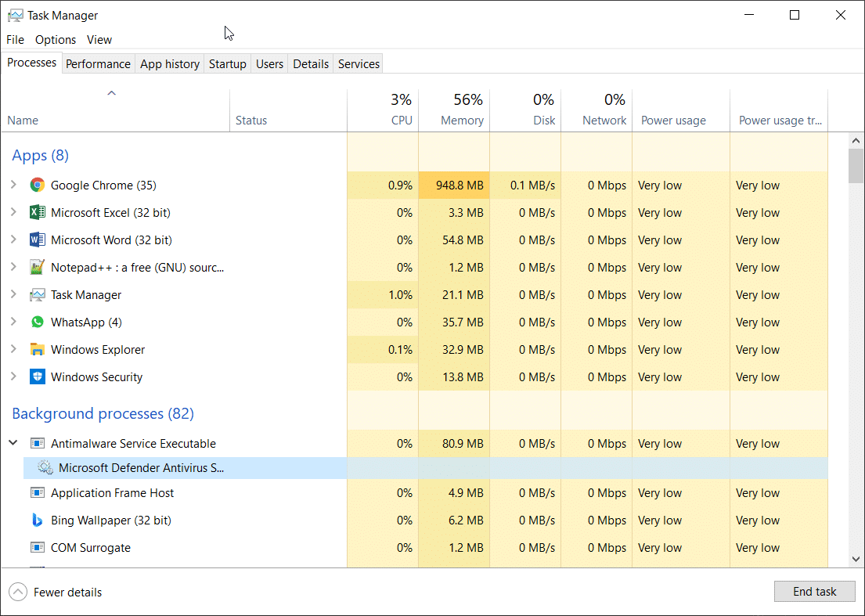This screenshot has width=865, height=616.
Task: Select the Notepad++ app icon
Action: pos(38,268)
